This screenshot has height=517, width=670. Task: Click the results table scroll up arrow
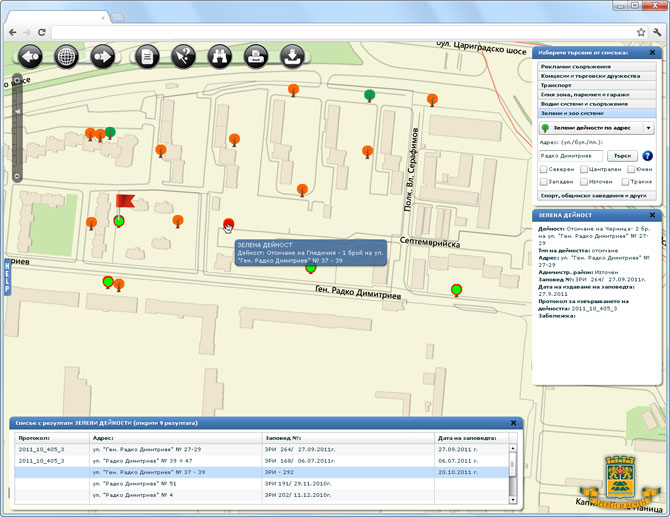[513, 448]
